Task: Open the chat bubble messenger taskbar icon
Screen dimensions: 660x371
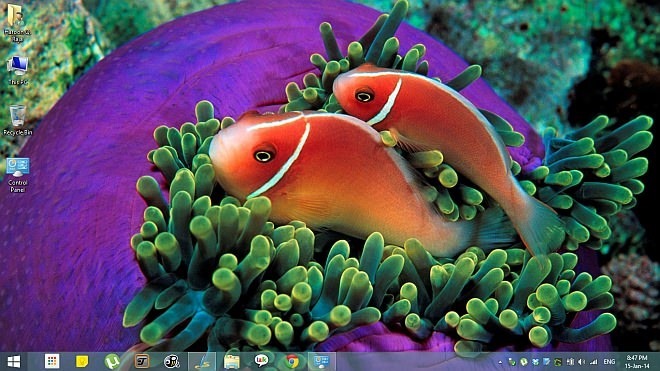Action: (261, 361)
